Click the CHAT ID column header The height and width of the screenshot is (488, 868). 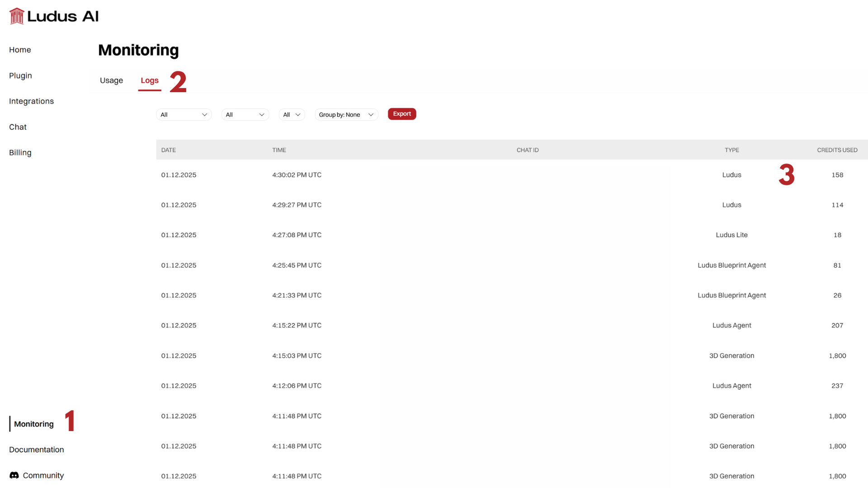pyautogui.click(x=528, y=150)
